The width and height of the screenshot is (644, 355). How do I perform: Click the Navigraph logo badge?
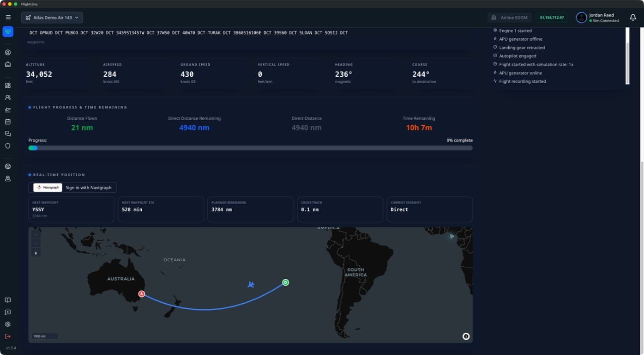point(48,187)
